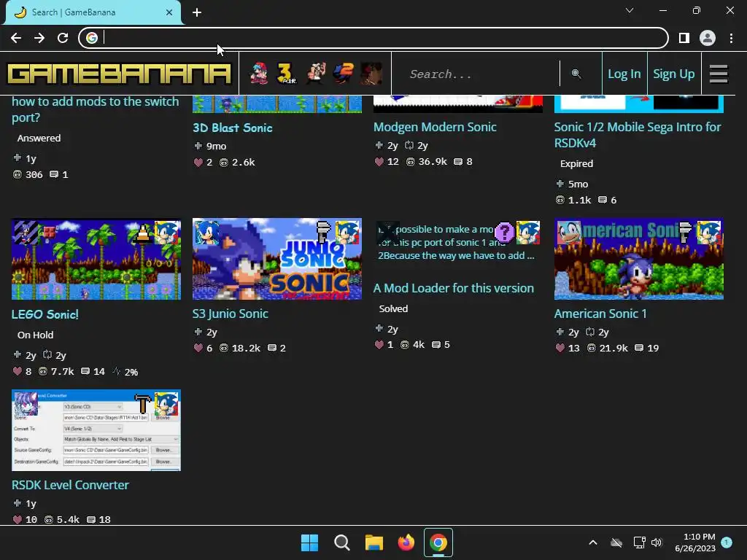Screen dimensions: 747x560
Task: Click the Sonic avatar on S3 Junio Sonic thumbnail
Action: click(206, 233)
